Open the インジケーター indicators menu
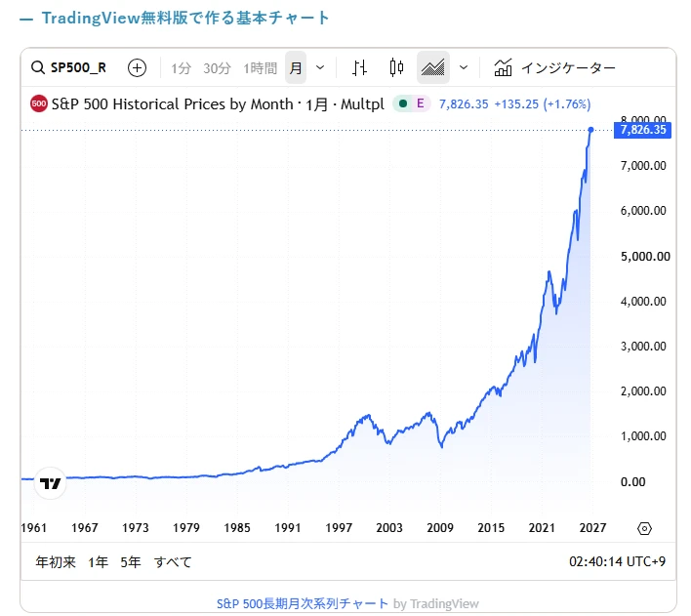 554,68
